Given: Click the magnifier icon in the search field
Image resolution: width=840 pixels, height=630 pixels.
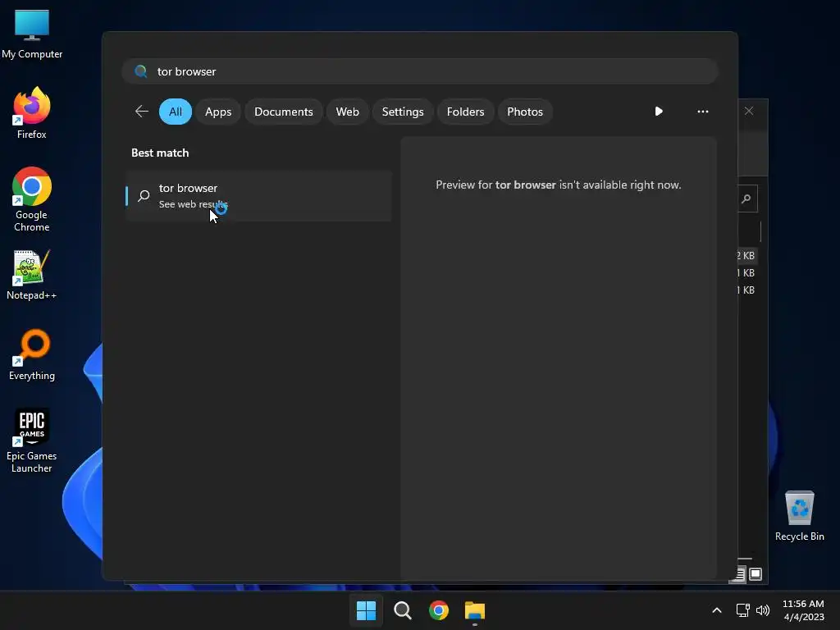Looking at the screenshot, I should pos(141,71).
